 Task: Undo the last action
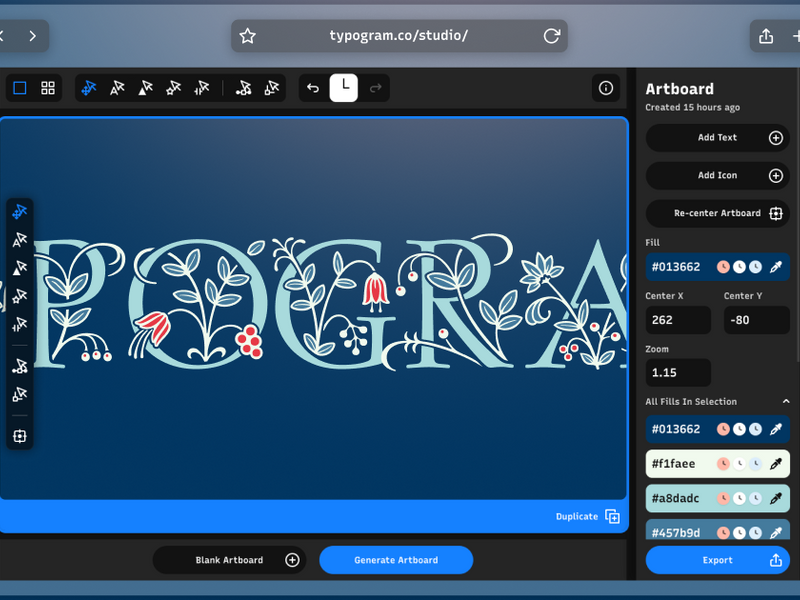(313, 88)
